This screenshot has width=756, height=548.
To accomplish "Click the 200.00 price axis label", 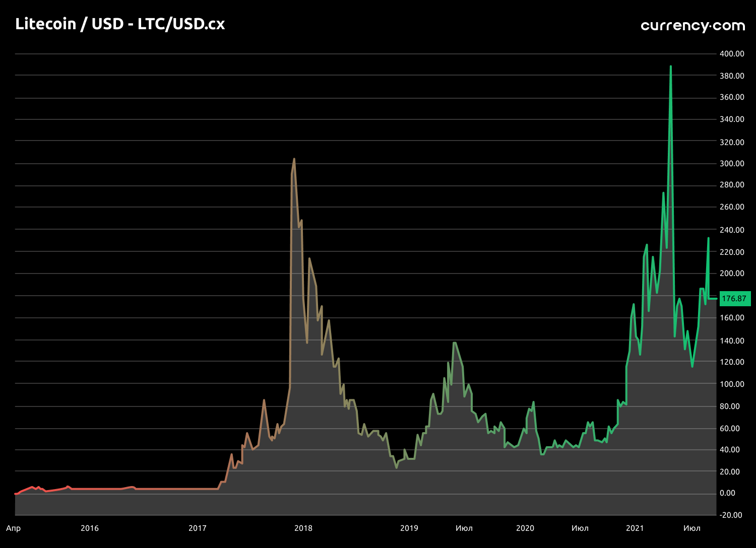I will (732, 273).
